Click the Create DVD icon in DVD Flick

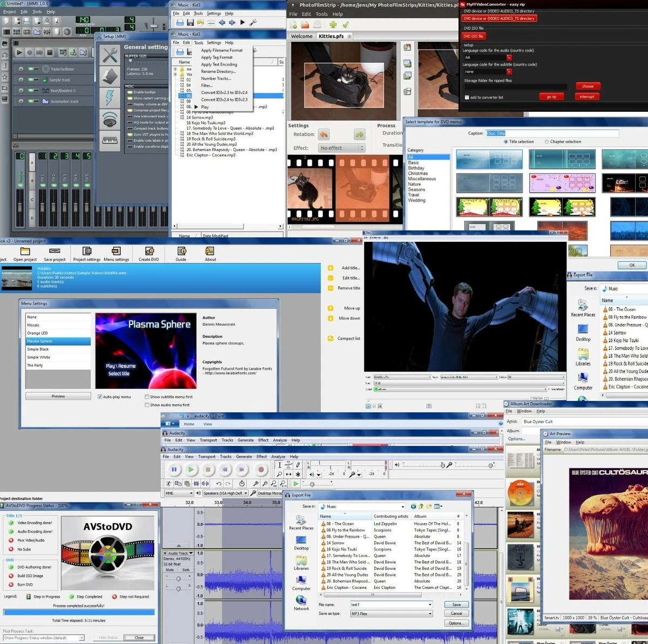point(149,252)
